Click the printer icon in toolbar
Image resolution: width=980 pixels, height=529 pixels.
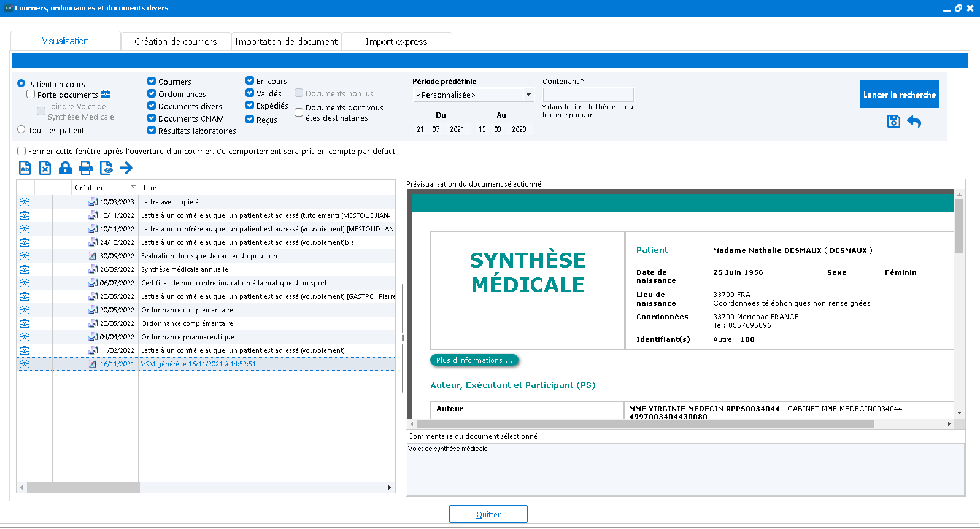click(x=85, y=168)
